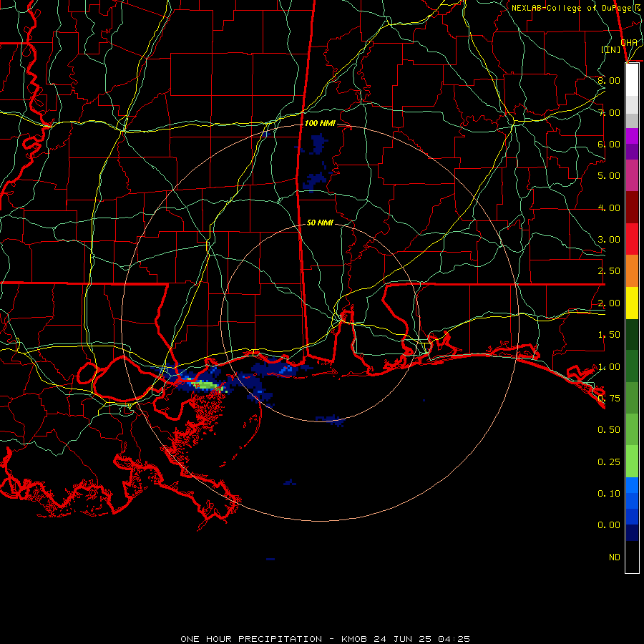Image resolution: width=644 pixels, height=644 pixels.
Task: Pick the white swatch at legend top
Action: (x=632, y=80)
